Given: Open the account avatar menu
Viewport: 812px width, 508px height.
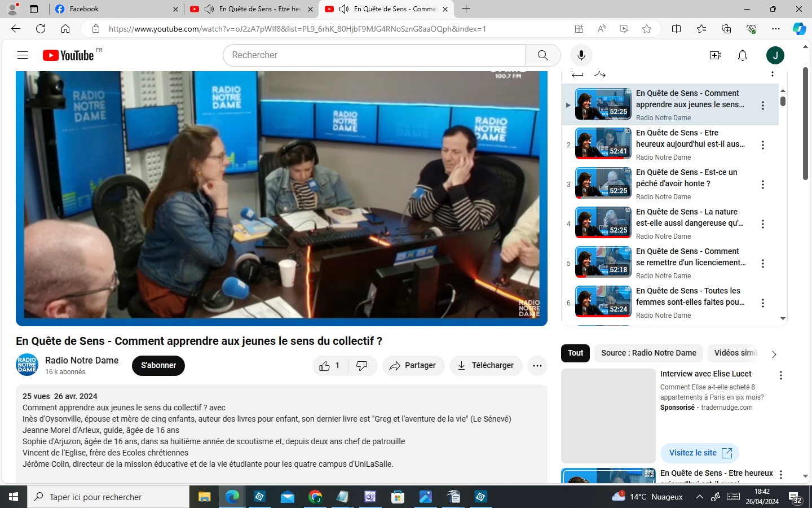Looking at the screenshot, I should pyautogui.click(x=775, y=55).
